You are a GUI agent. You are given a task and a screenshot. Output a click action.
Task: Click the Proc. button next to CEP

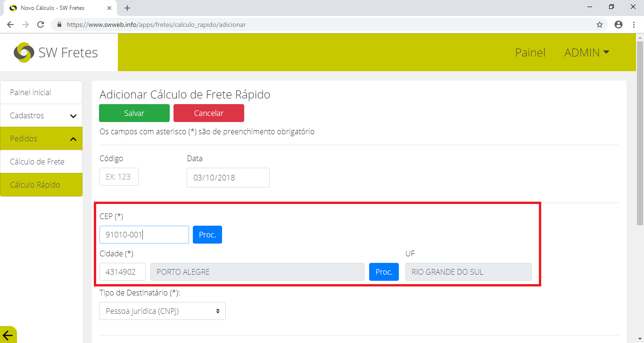[x=207, y=235]
